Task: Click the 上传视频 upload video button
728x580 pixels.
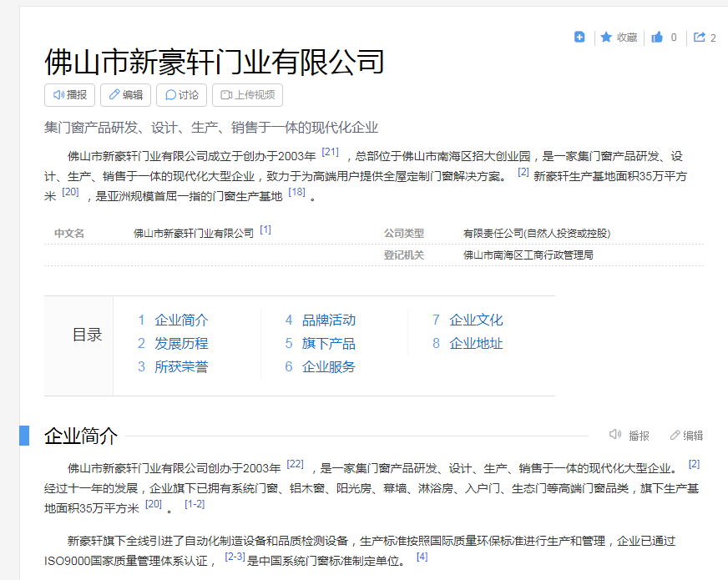Action: click(x=247, y=95)
